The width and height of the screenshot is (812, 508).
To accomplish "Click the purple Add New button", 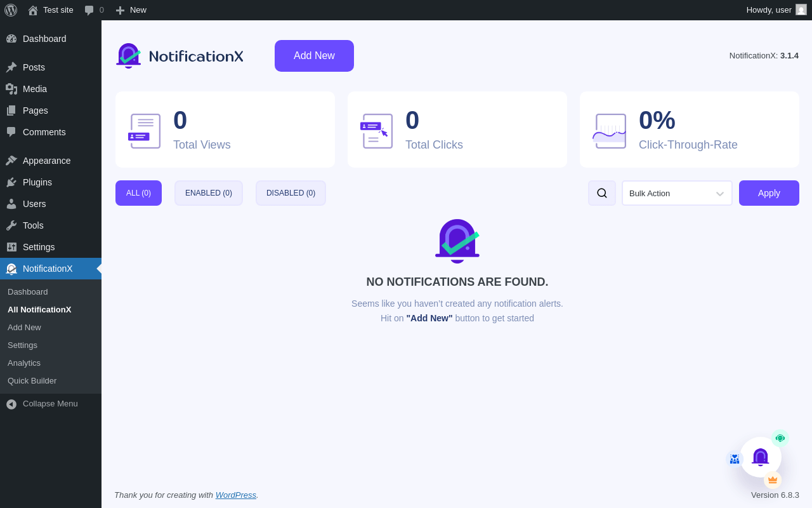I will pyautogui.click(x=314, y=56).
